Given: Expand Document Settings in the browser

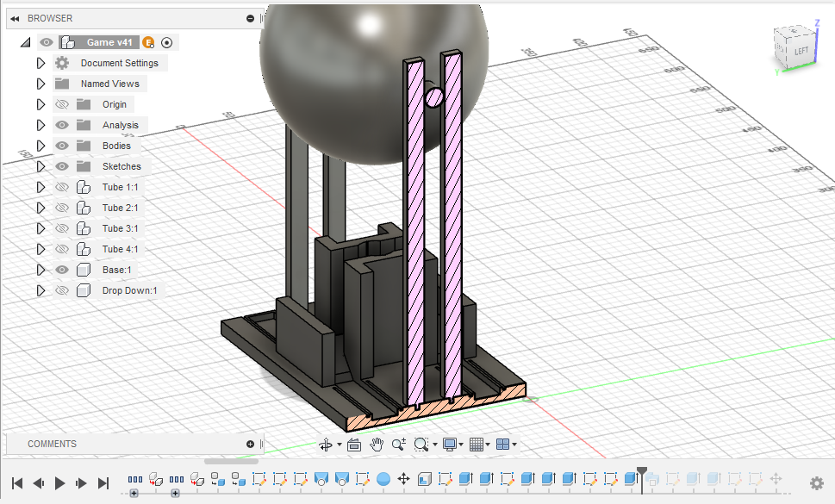Looking at the screenshot, I should tap(41, 63).
